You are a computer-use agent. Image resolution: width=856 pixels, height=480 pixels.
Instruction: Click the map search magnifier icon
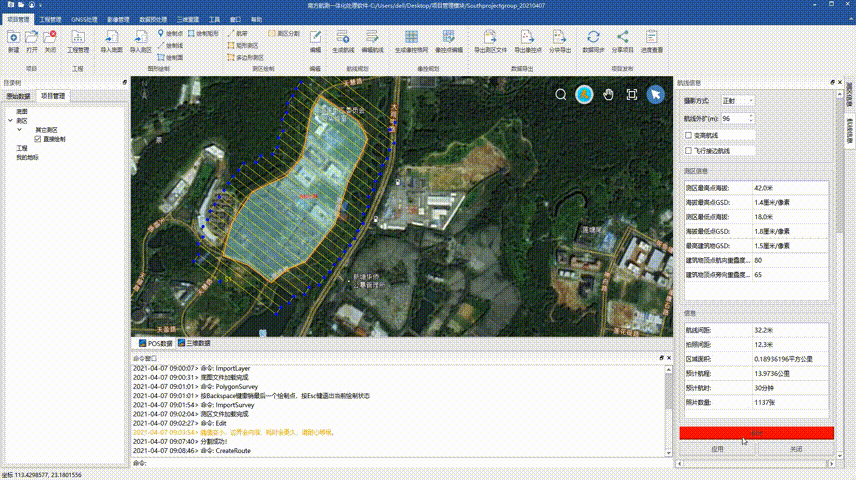tap(561, 94)
